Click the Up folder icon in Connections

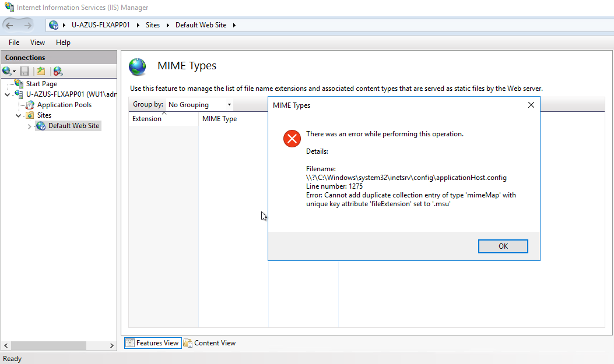(x=41, y=71)
